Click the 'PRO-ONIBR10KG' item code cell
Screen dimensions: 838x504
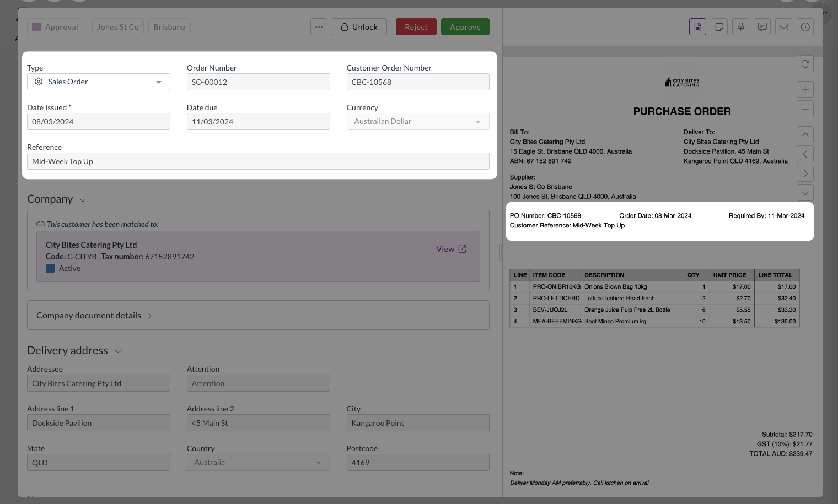[x=556, y=287]
